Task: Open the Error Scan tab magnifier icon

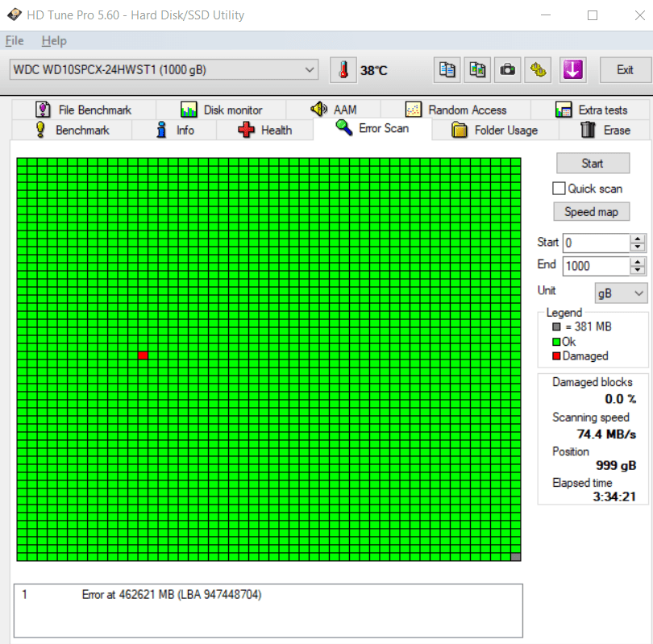Action: [x=343, y=128]
